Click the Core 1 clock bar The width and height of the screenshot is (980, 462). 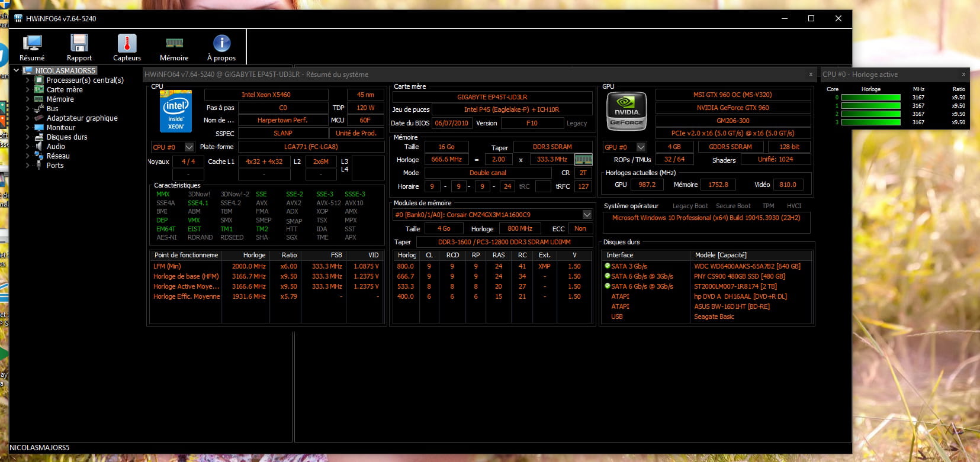click(x=870, y=105)
